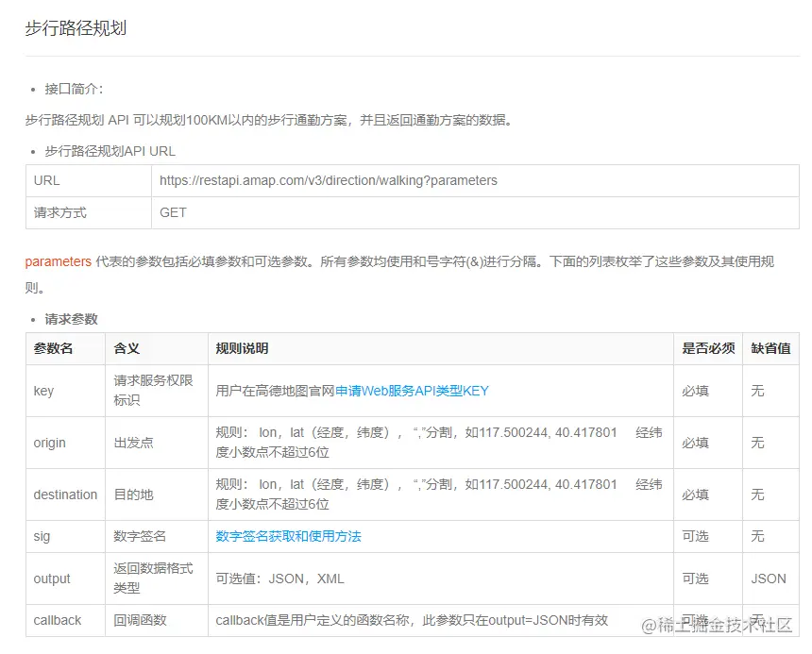This screenshot has height=654, width=812.
Task: Click the callback rule description text
Action: point(412,620)
